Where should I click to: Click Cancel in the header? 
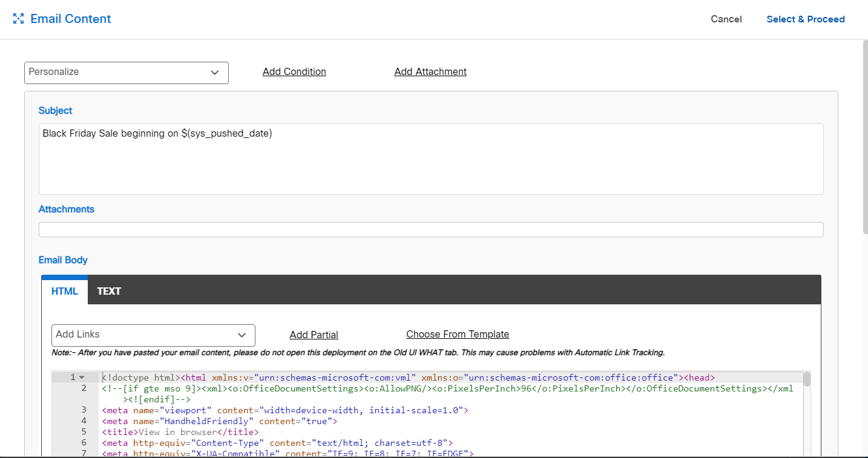pos(726,19)
